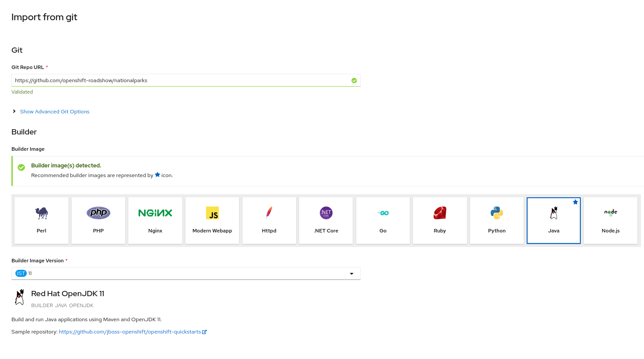
Task: Select the PHP builder image
Action: point(98,220)
